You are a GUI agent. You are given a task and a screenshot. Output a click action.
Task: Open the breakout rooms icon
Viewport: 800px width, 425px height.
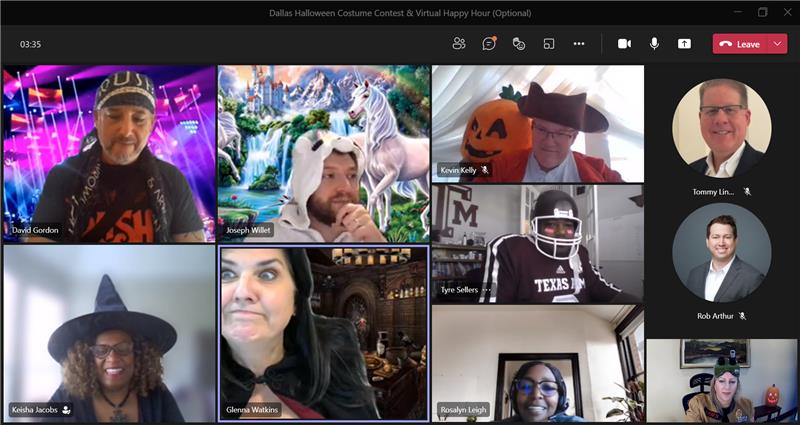point(549,44)
